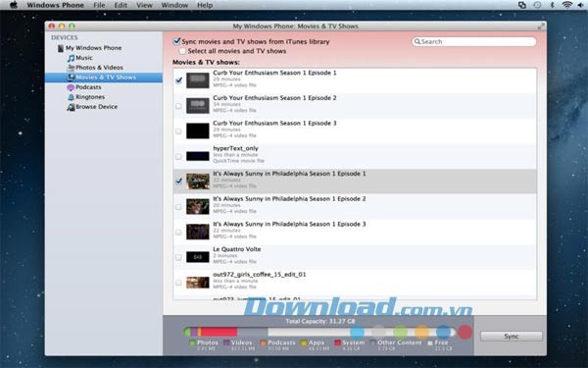Open the File menu
588x368 pixels.
[x=99, y=5]
